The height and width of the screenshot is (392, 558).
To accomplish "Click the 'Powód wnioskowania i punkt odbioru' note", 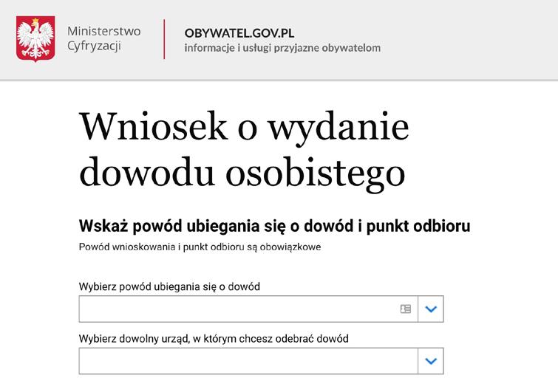I will pyautogui.click(x=200, y=247).
